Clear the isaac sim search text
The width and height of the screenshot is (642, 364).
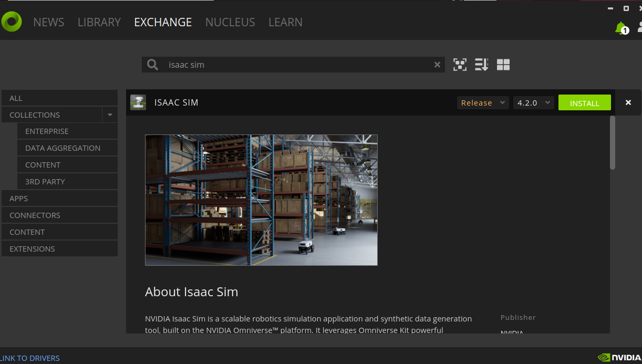coord(437,65)
